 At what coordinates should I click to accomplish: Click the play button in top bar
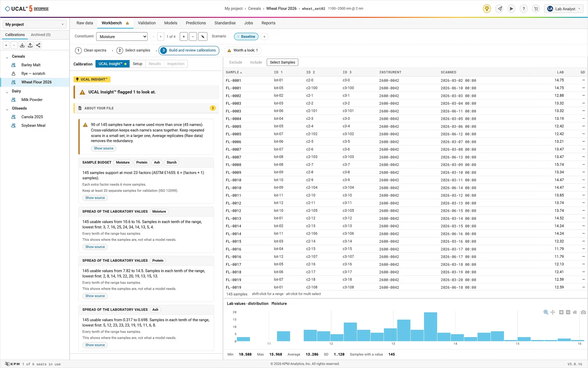click(x=512, y=9)
